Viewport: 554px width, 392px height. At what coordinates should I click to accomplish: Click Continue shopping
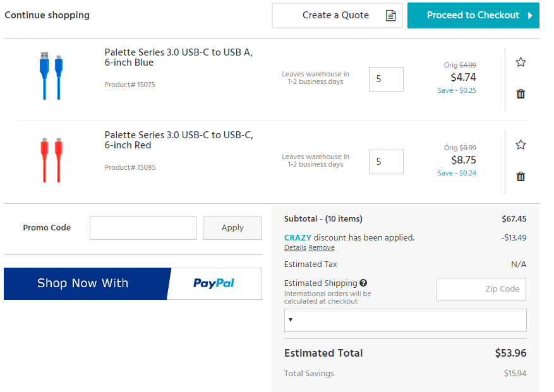[47, 15]
